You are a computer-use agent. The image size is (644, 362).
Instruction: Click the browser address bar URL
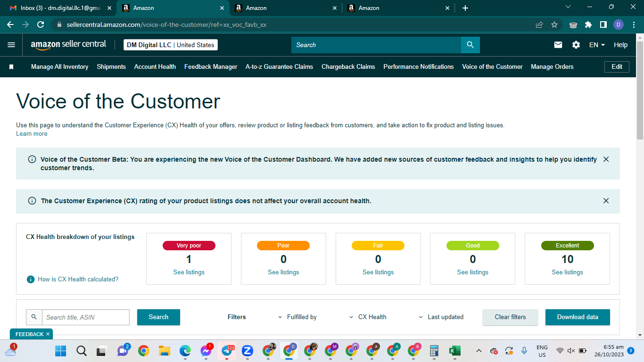pos(166,25)
